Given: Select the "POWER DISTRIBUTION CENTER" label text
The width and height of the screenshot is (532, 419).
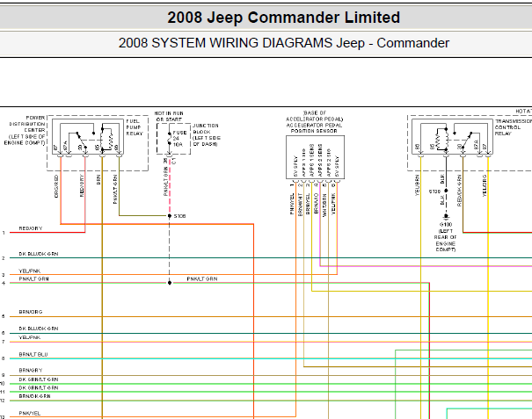Looking at the screenshot, I should coord(27,124).
